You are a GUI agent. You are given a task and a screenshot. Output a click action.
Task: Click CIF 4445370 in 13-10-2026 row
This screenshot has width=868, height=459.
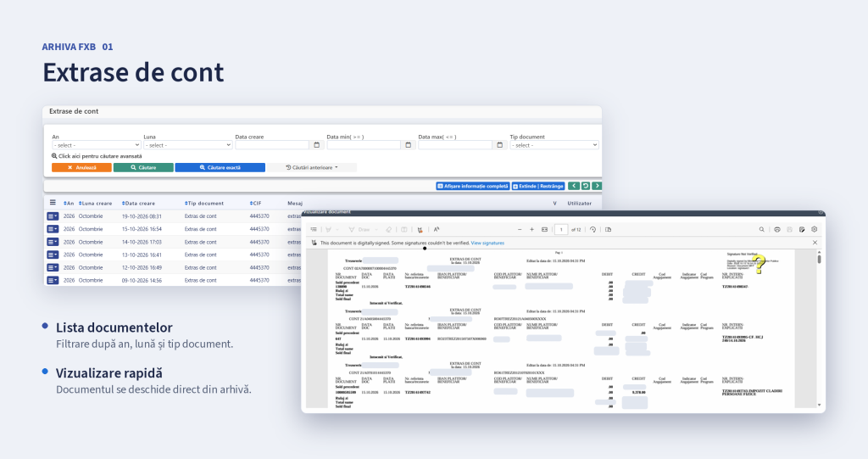259,255
